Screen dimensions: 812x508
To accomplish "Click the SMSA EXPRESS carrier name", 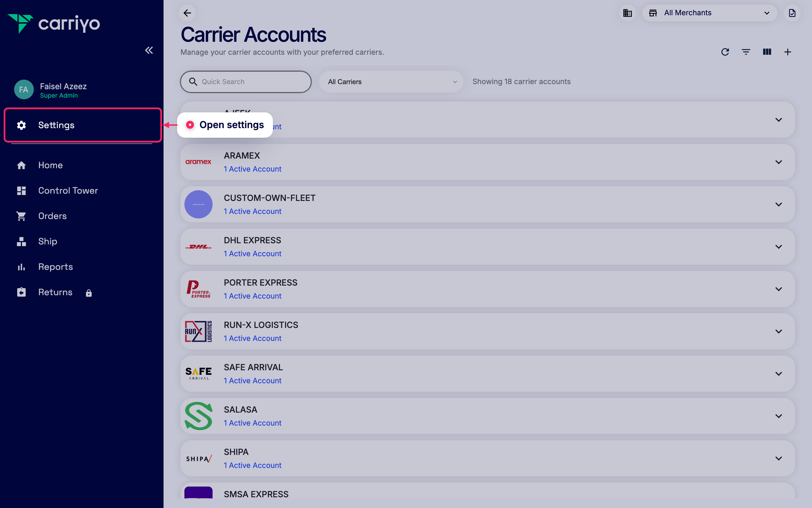I will click(256, 494).
